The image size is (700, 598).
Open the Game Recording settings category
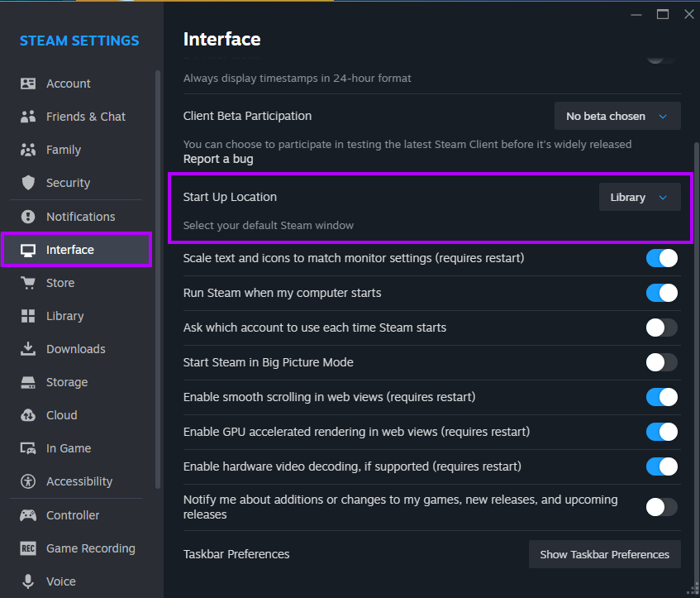tap(76, 548)
